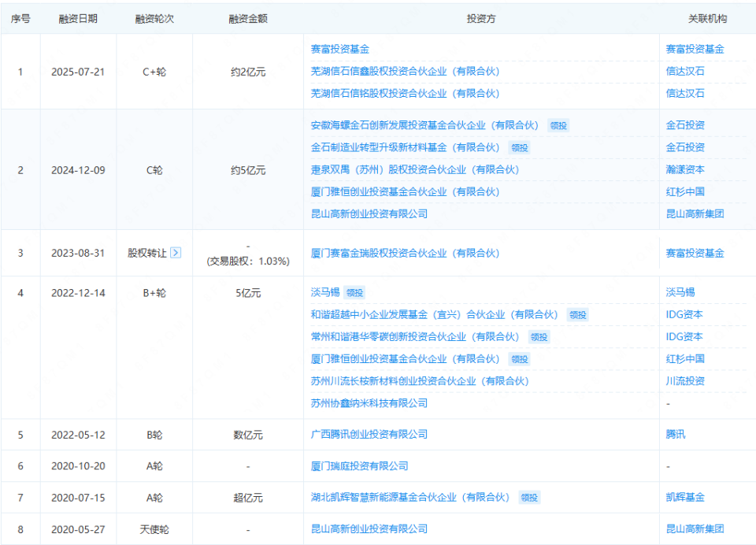Select the date 2024-12-09
The height and width of the screenshot is (545, 756).
78,170
